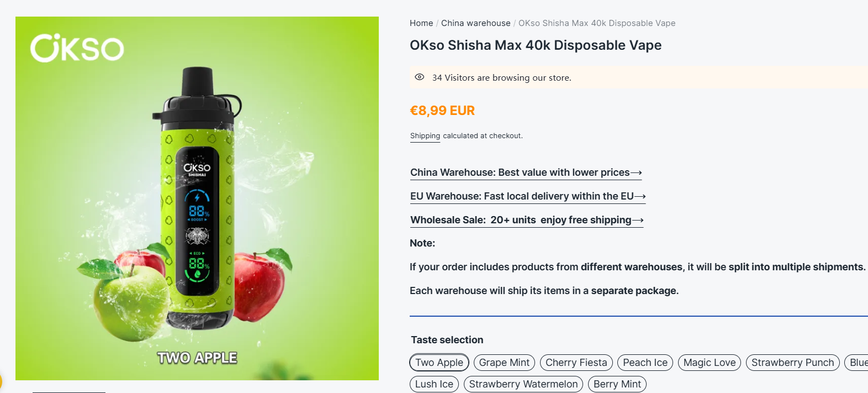Choose the Cherry Fiesta flavor
This screenshot has width=868, height=393.
click(x=576, y=363)
